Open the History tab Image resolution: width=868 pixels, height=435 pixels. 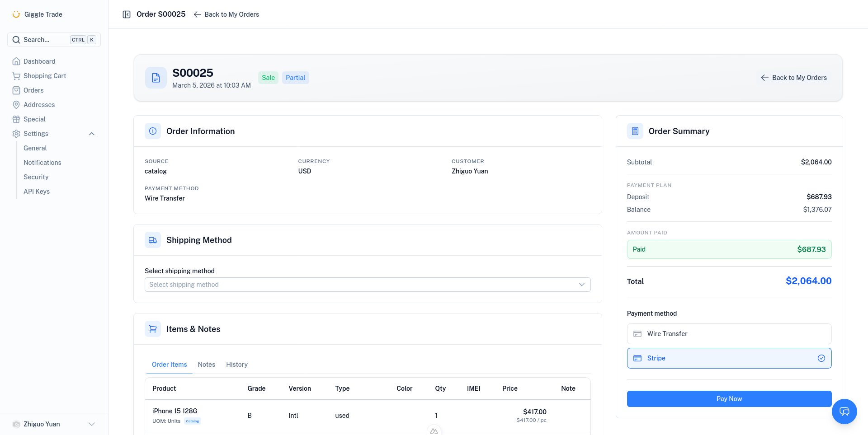[236, 365]
